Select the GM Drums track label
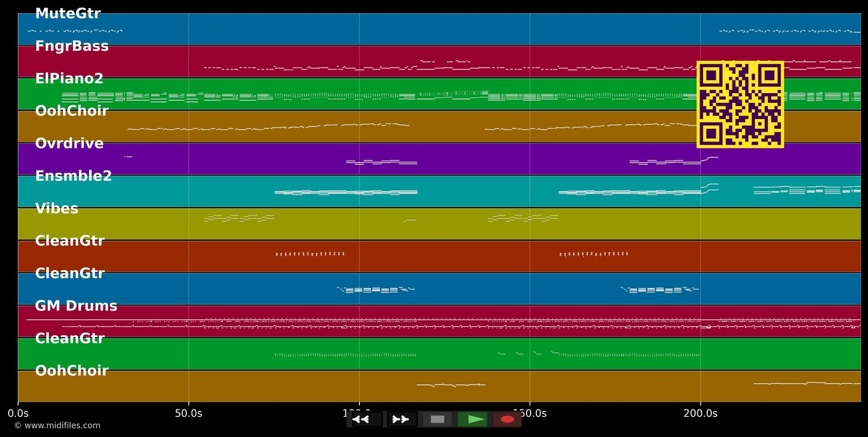This screenshot has height=437, width=868. coord(76,306)
